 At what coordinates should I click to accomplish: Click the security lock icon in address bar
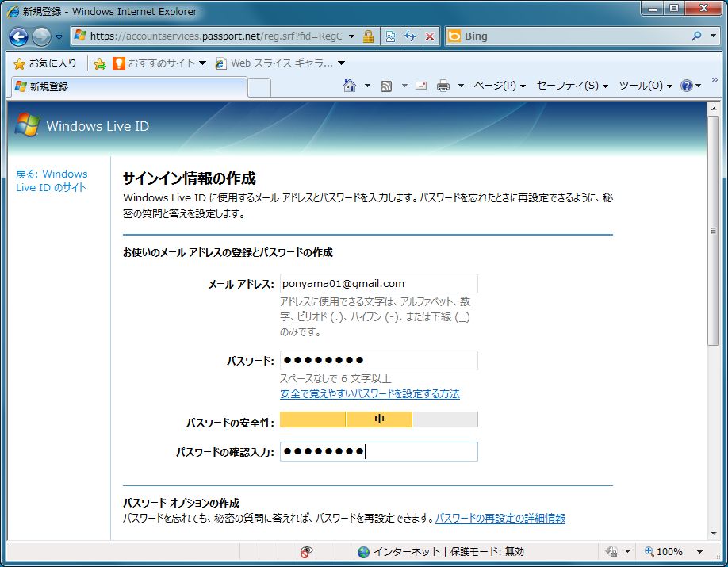(x=368, y=36)
